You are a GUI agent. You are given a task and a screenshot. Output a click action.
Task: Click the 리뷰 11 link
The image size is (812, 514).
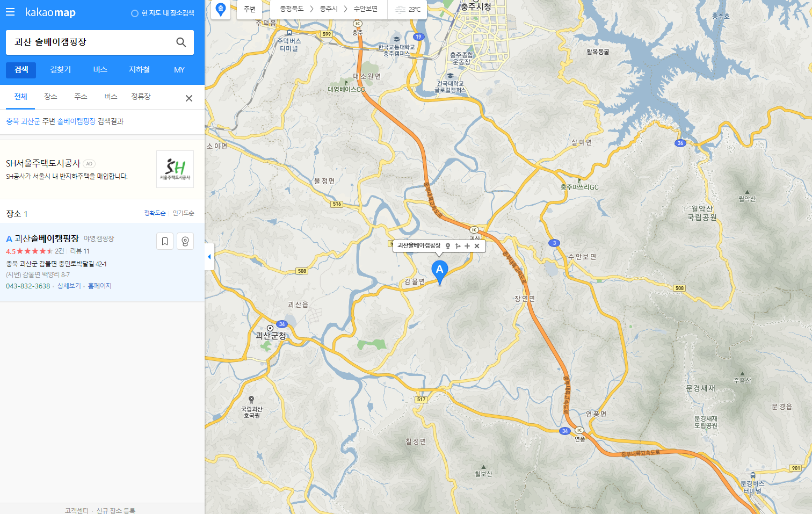(x=79, y=251)
